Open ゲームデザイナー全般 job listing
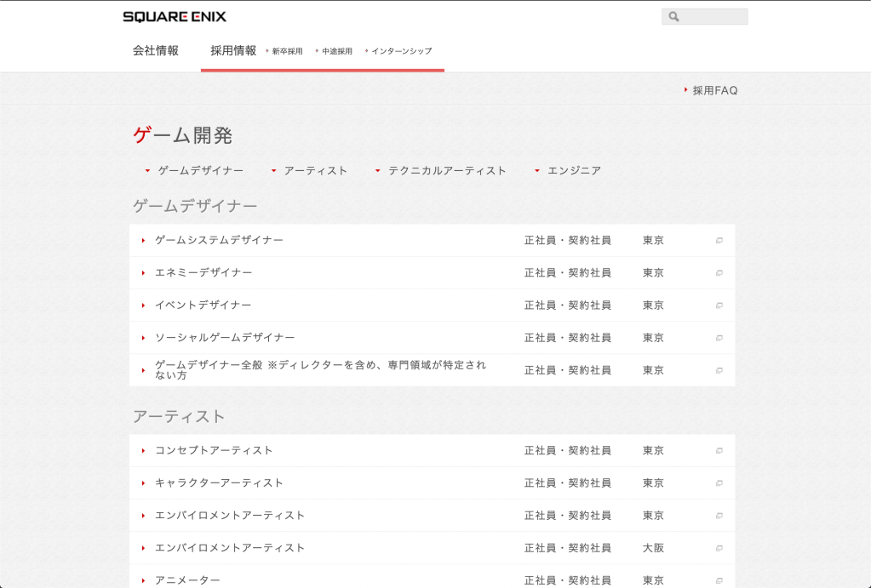This screenshot has height=588, width=871. tap(320, 370)
